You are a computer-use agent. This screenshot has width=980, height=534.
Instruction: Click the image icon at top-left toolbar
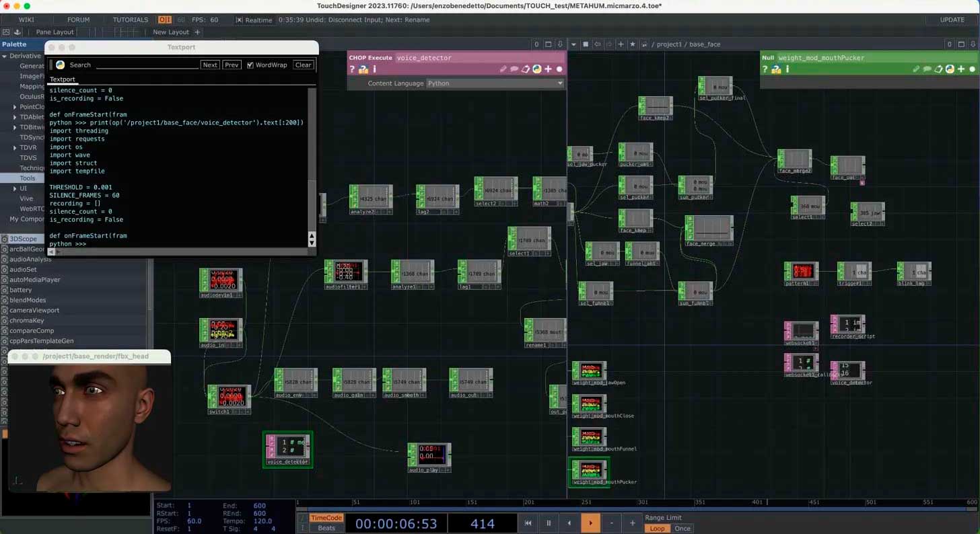tap(6, 32)
